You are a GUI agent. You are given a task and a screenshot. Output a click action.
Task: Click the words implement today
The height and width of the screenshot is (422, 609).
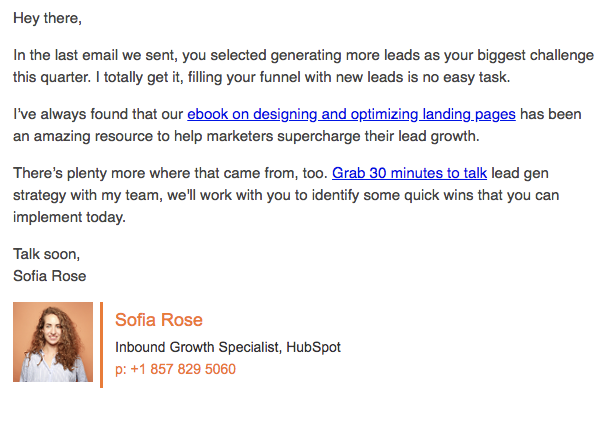coord(70,216)
